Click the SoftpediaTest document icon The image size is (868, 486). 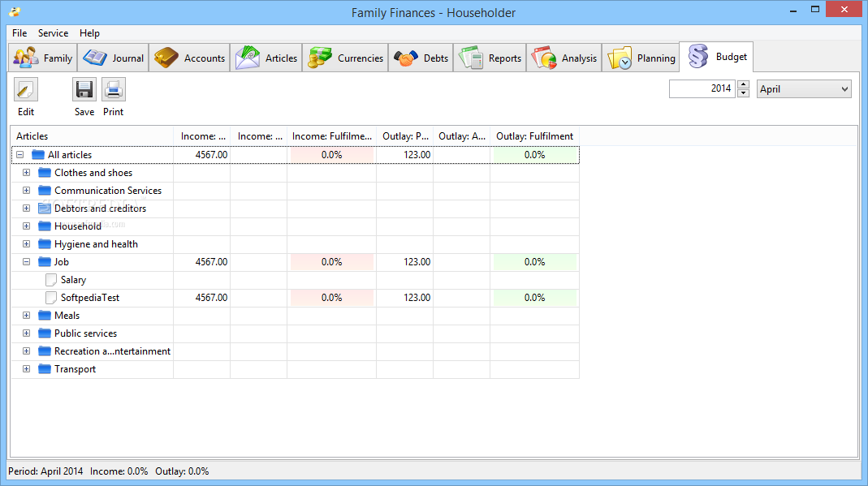click(x=51, y=298)
